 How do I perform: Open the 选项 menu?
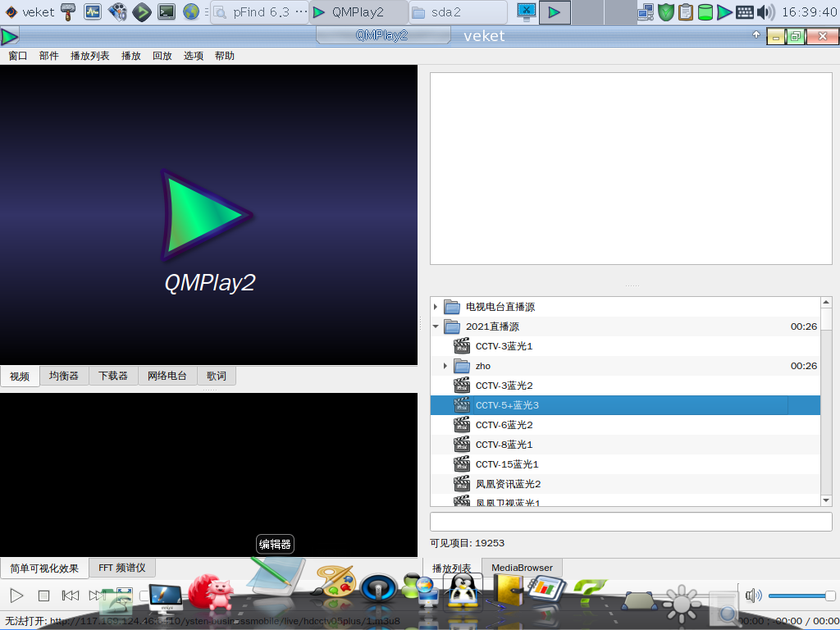[x=194, y=56]
